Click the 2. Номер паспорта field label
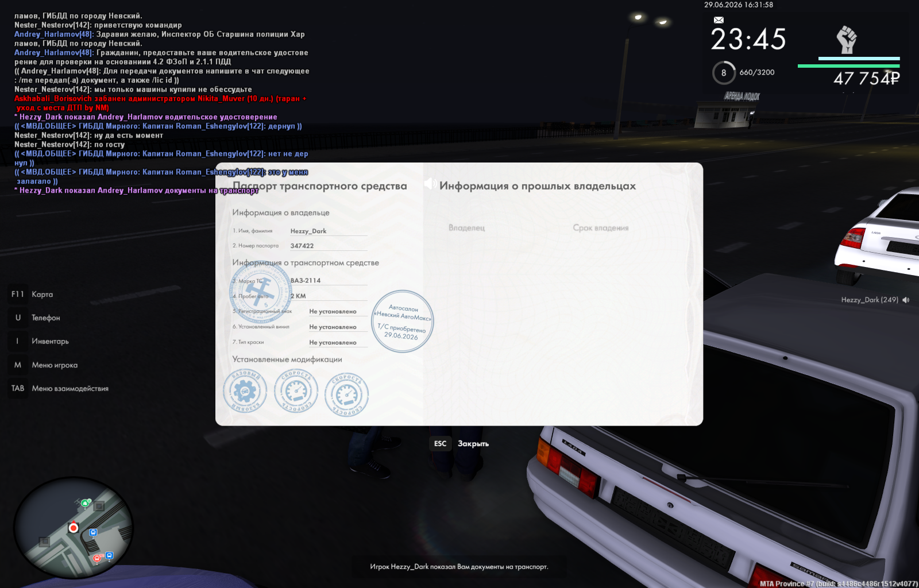 tap(256, 246)
